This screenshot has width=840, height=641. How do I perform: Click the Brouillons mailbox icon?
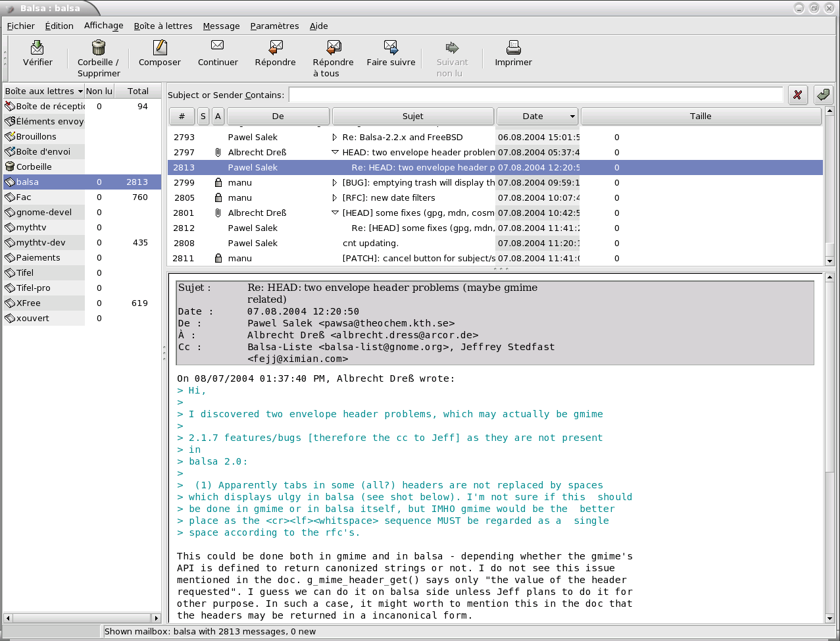tap(10, 136)
